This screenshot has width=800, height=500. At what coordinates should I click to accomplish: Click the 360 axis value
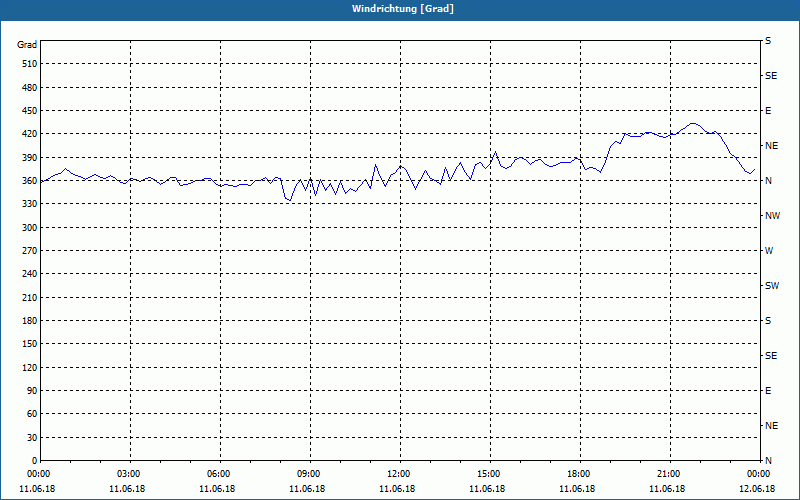point(30,181)
